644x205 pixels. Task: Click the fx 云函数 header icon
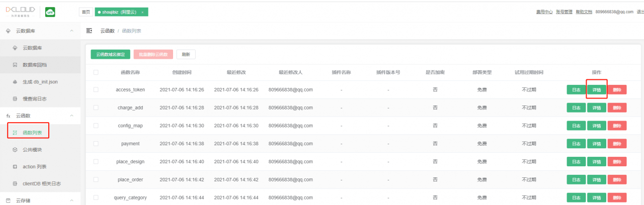point(8,116)
